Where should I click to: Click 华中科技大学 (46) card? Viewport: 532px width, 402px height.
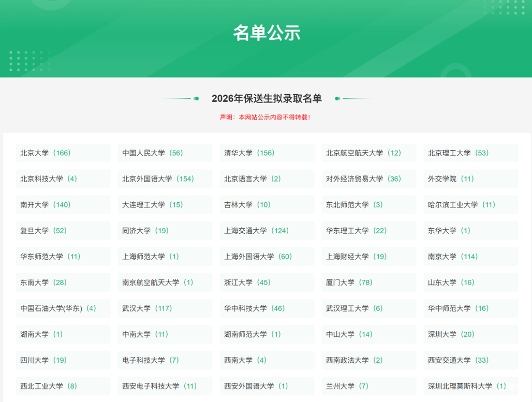pyautogui.click(x=267, y=308)
